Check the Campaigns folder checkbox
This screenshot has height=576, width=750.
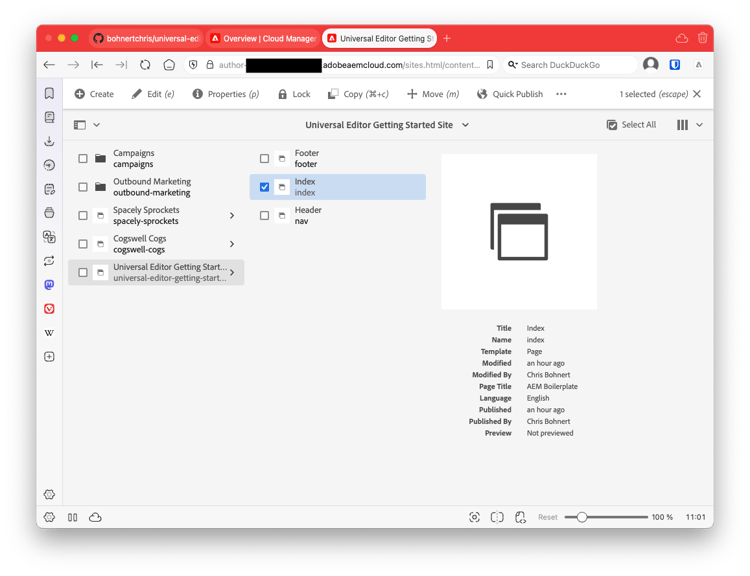(x=83, y=158)
